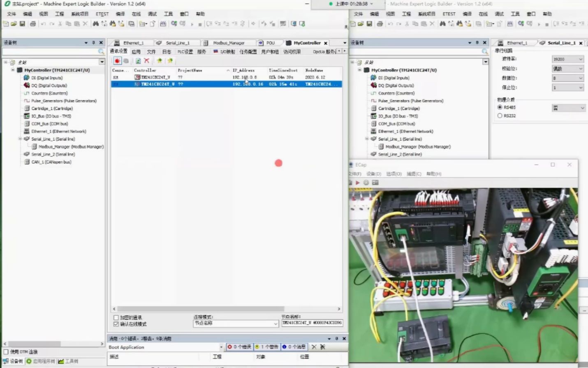Open 文件 menu in left window
588x368 pixels.
(12, 14)
